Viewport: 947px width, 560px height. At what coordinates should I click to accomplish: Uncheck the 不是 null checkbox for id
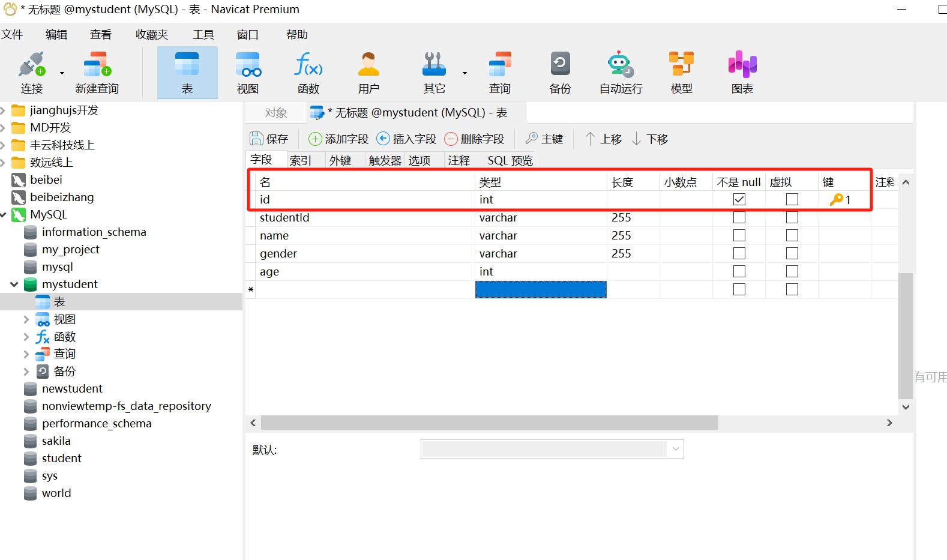pos(739,199)
